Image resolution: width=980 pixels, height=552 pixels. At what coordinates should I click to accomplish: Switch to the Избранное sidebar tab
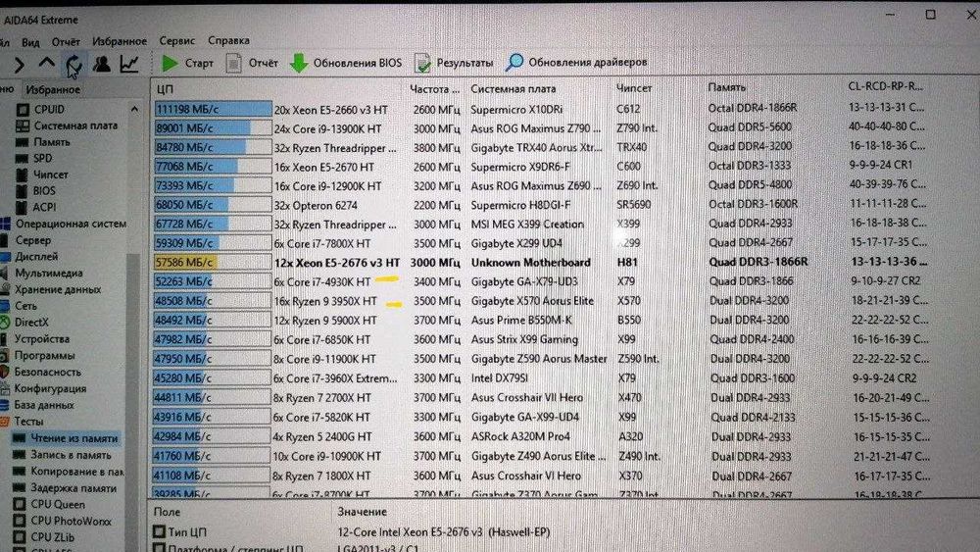[53, 89]
